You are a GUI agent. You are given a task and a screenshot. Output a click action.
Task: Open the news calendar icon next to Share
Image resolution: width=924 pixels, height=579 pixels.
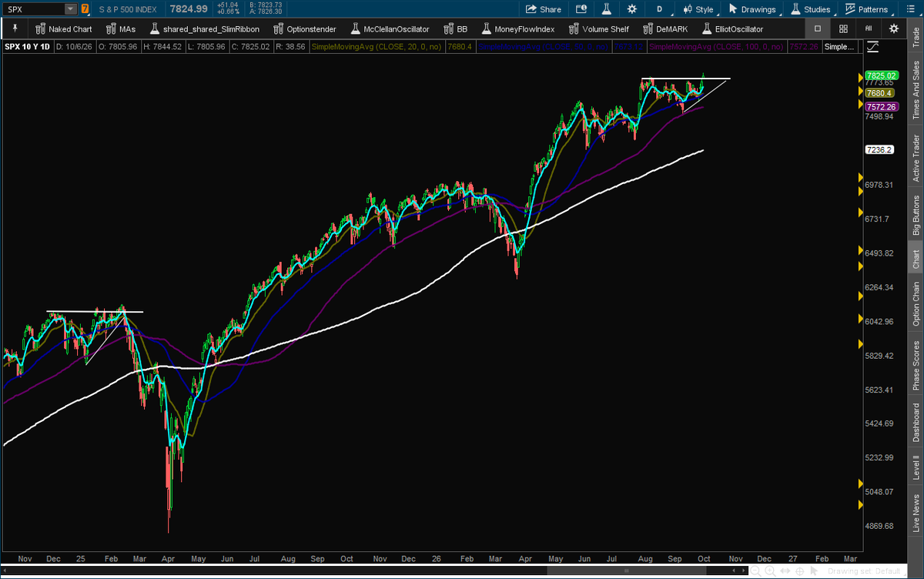(581, 9)
